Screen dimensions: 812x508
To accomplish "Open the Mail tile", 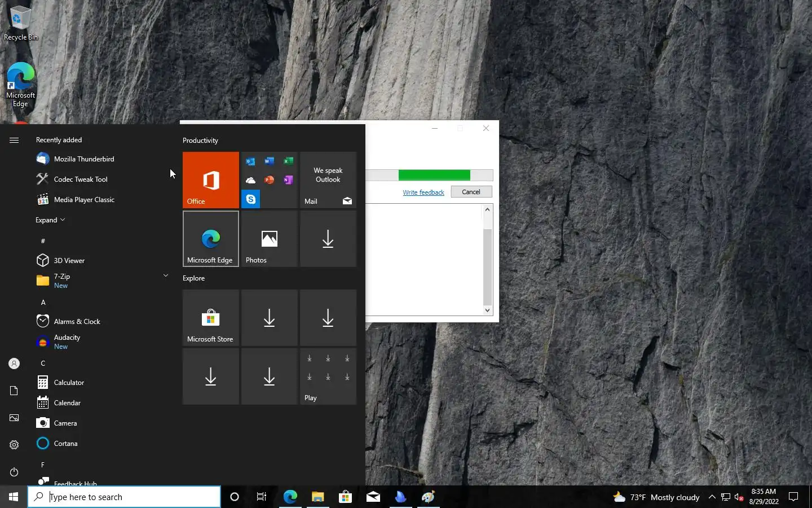I will (x=328, y=180).
